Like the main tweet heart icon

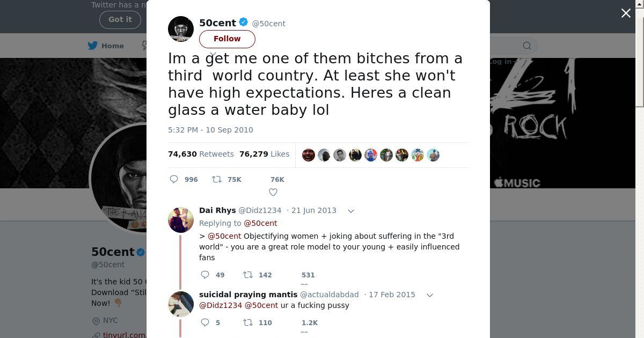coord(273,192)
